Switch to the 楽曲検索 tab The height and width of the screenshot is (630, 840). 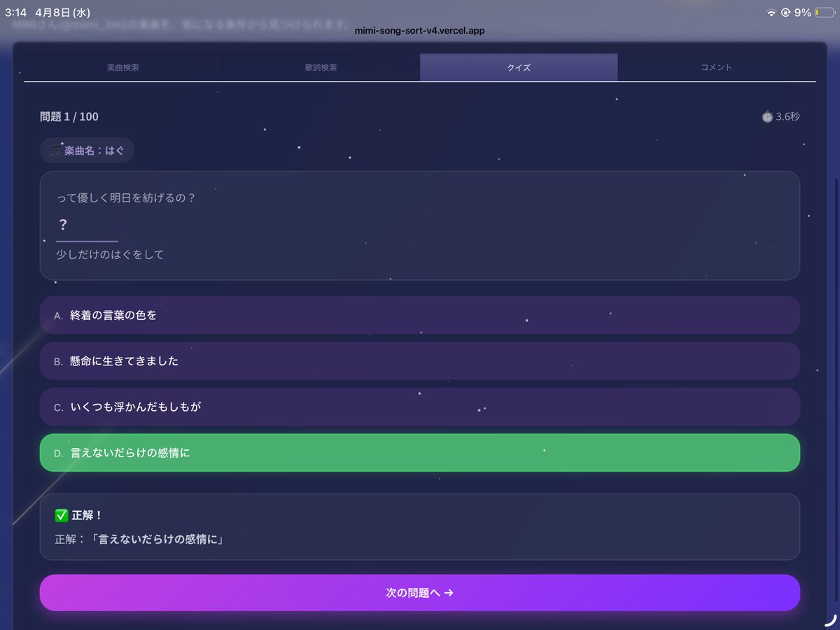click(123, 67)
